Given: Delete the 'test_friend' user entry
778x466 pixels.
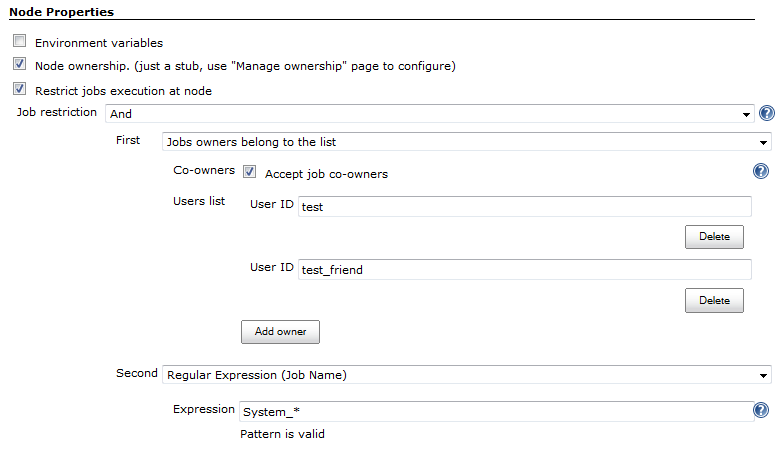Looking at the screenshot, I should click(714, 300).
